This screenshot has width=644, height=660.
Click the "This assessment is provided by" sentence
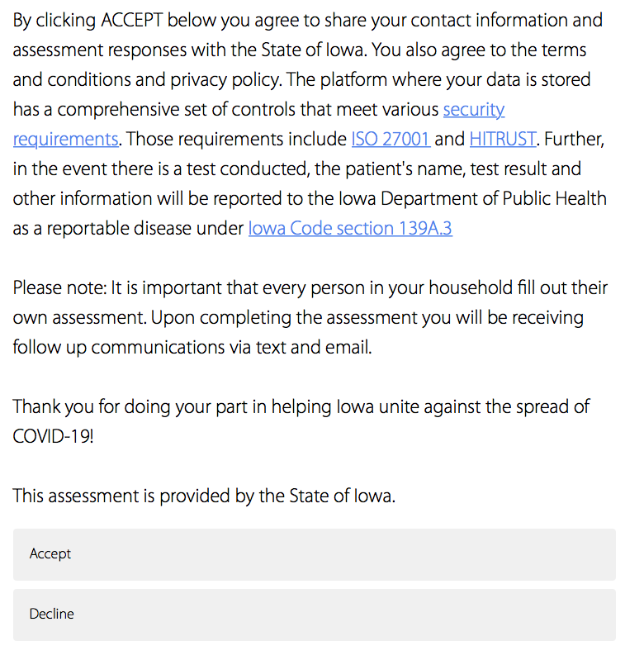(204, 496)
